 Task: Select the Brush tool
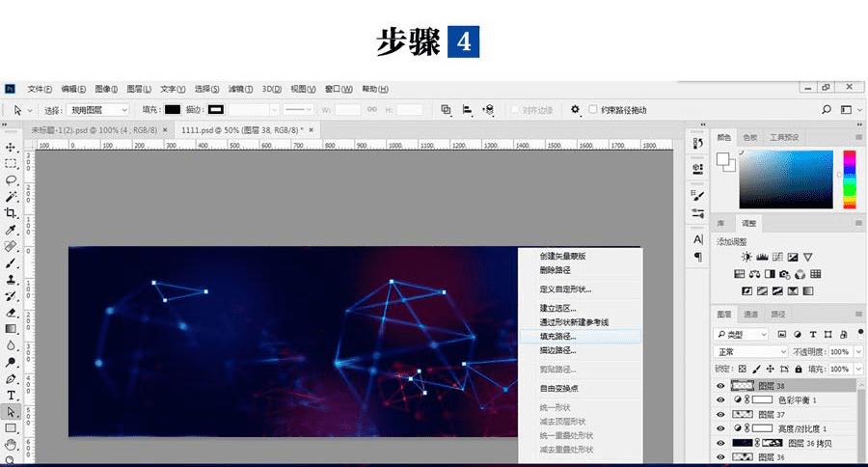click(x=11, y=263)
